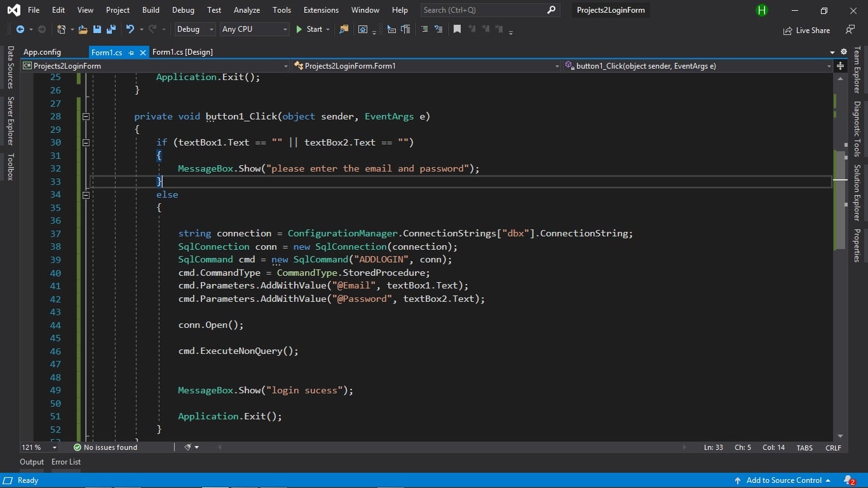Open the Extensions menu

click(x=321, y=10)
